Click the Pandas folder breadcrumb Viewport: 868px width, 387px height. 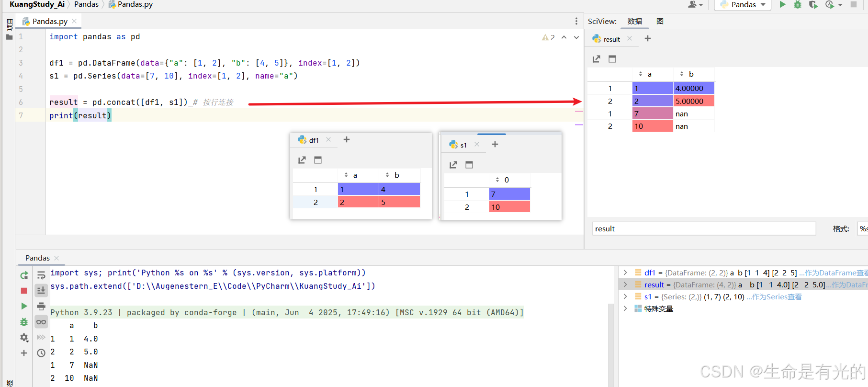click(x=86, y=4)
